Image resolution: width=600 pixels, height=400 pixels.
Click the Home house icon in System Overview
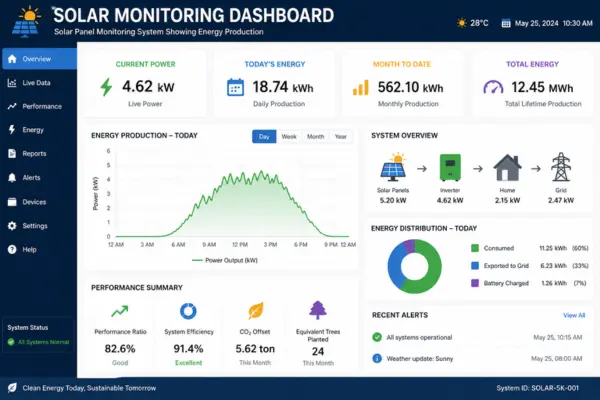click(507, 168)
